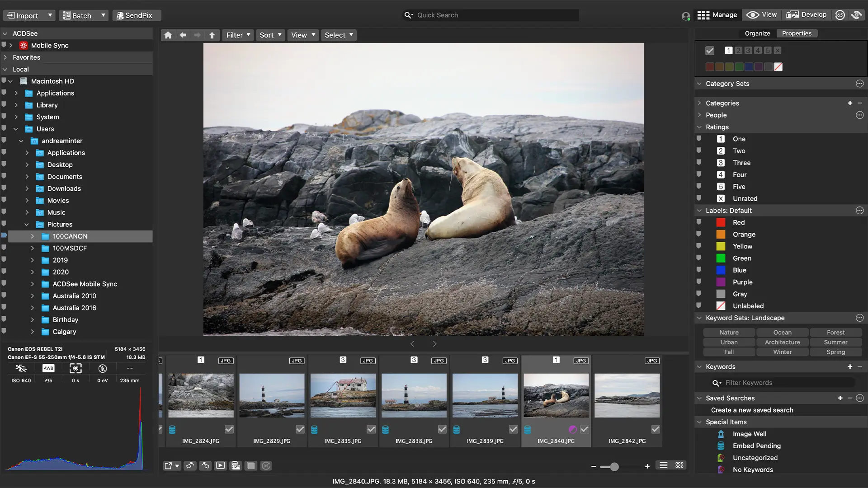
Task: Expand the Downloads folder in the tree
Action: (x=26, y=188)
